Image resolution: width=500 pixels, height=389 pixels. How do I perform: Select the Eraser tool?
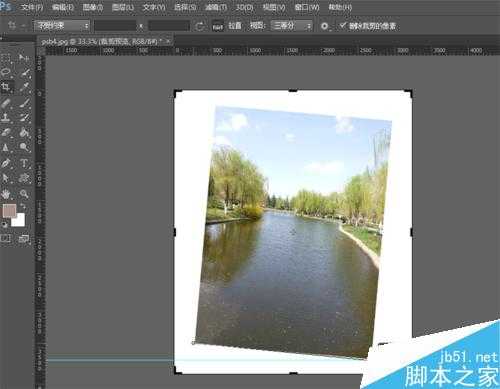(6, 132)
